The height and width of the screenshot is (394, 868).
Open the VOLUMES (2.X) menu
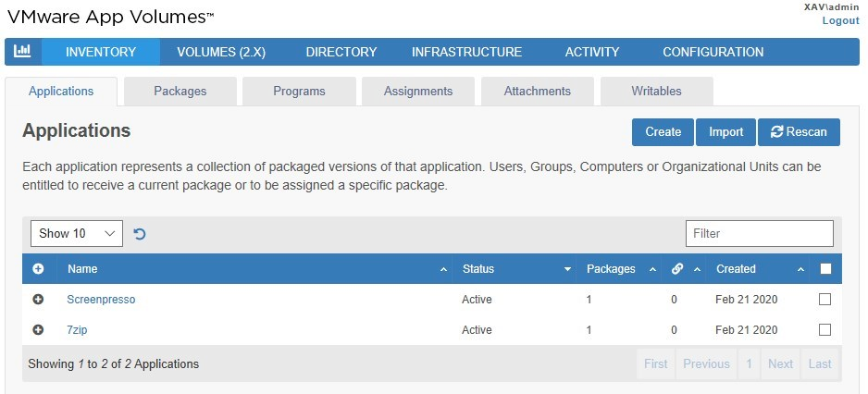click(x=221, y=52)
